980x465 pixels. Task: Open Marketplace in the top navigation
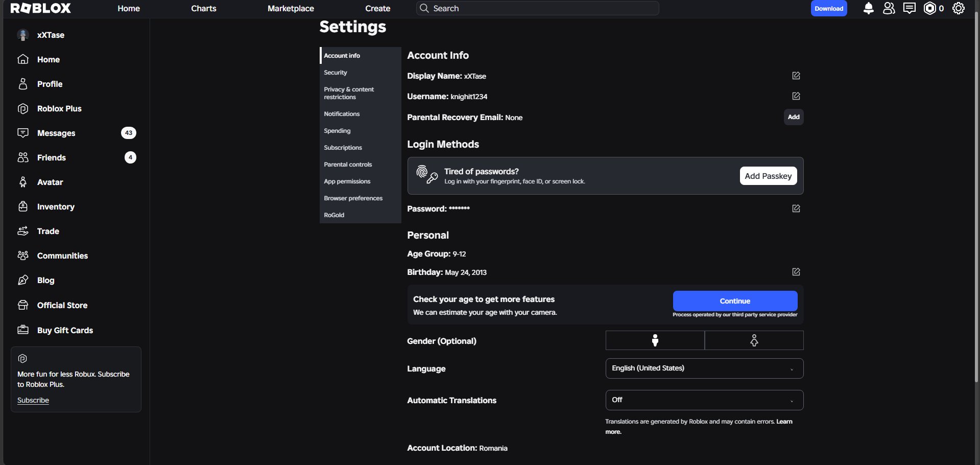pos(291,8)
